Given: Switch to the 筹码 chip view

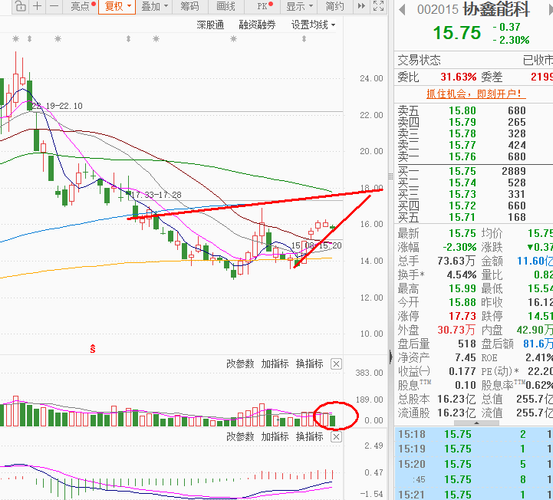Looking at the screenshot, I should click(190, 6).
